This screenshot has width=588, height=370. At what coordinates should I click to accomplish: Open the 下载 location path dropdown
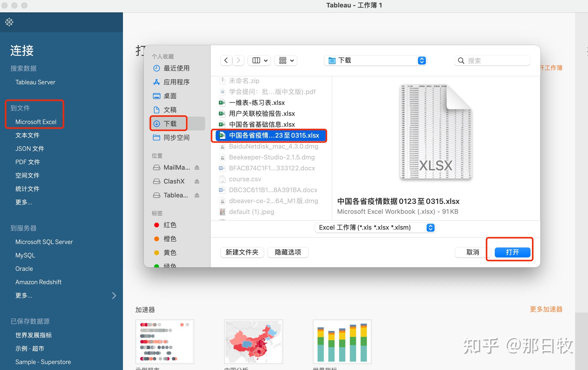[x=421, y=60]
